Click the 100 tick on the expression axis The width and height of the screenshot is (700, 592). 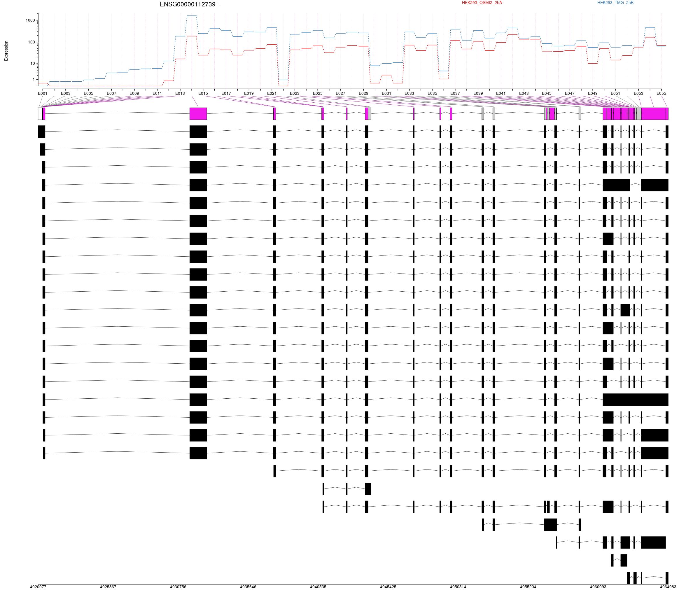(31, 42)
